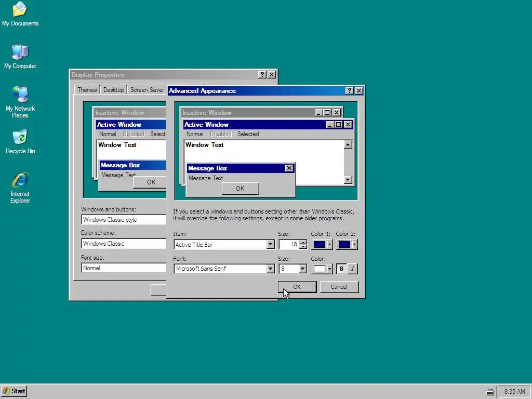Click the preview Message Box OK button
Screen dimensions: 532x399
point(240,188)
